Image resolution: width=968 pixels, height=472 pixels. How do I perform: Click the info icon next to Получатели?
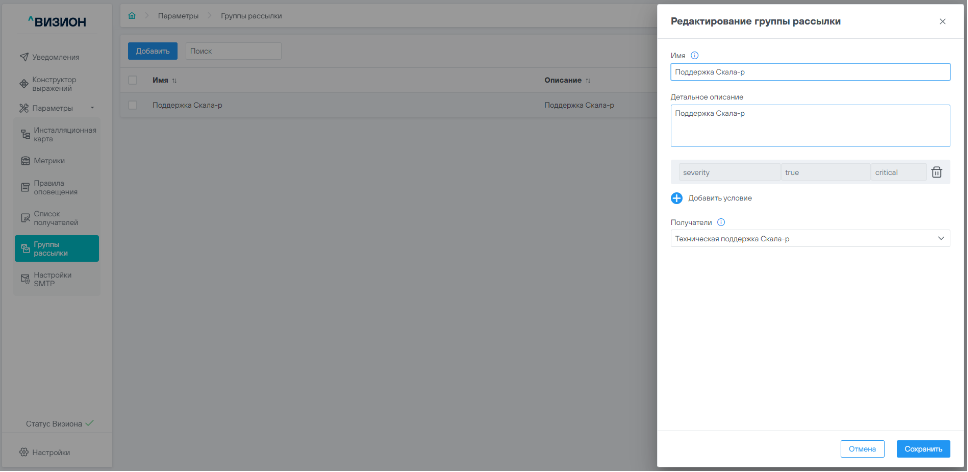(721, 223)
